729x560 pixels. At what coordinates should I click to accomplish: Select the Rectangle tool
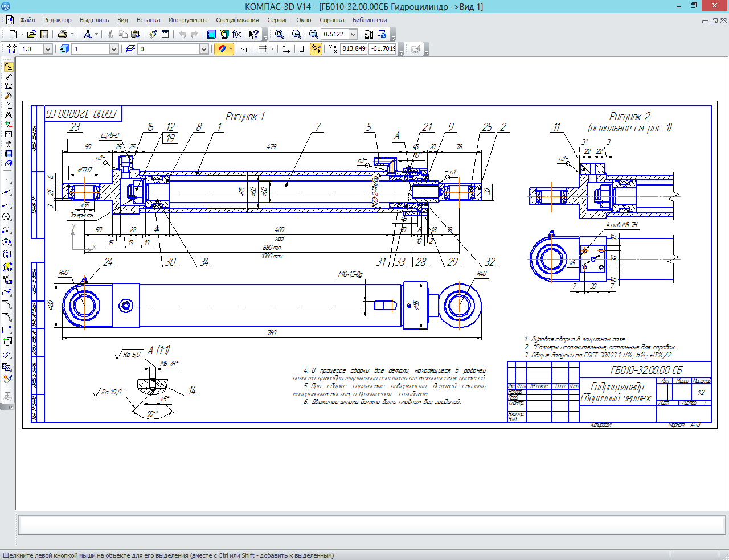tap(7, 329)
